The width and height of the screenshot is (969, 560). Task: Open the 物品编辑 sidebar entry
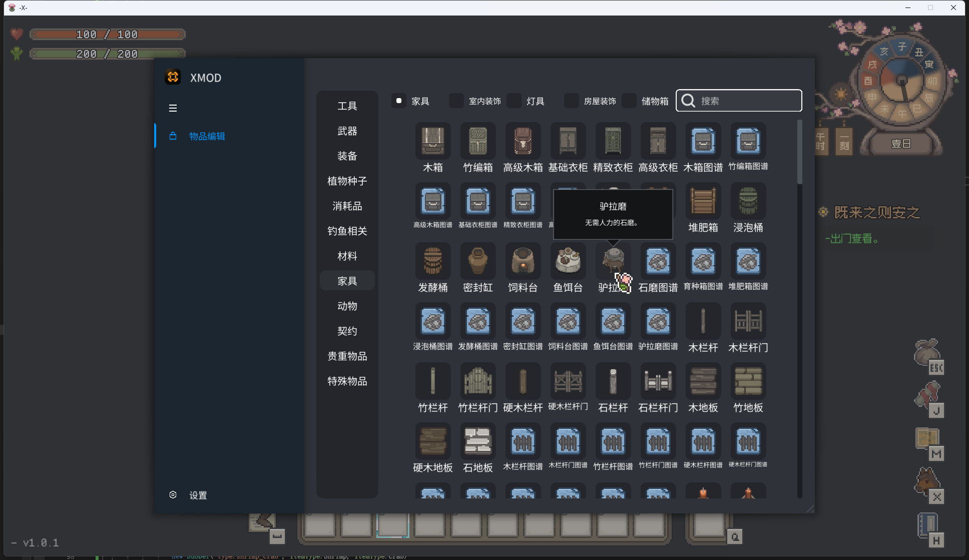(x=206, y=136)
